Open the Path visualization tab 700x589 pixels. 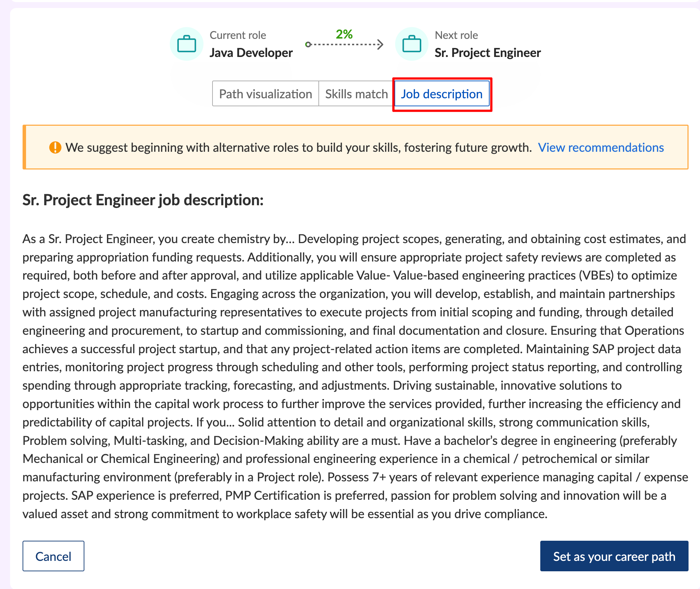(266, 94)
